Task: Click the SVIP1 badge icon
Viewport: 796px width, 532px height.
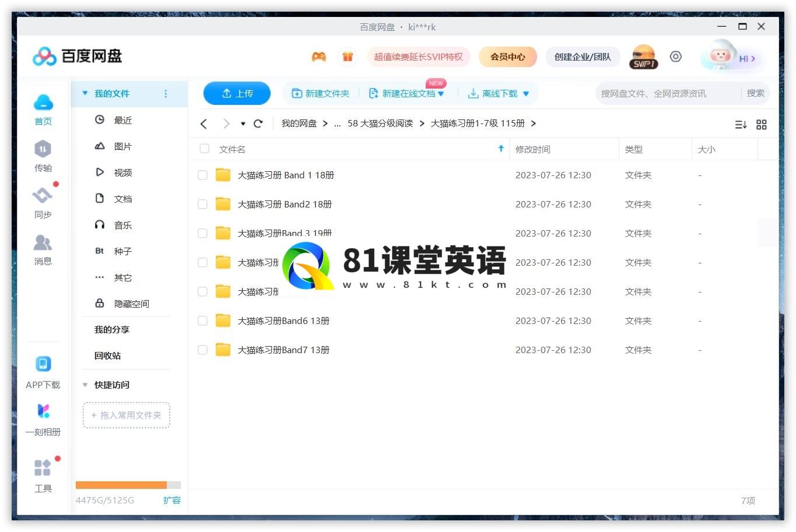Action: pos(644,57)
